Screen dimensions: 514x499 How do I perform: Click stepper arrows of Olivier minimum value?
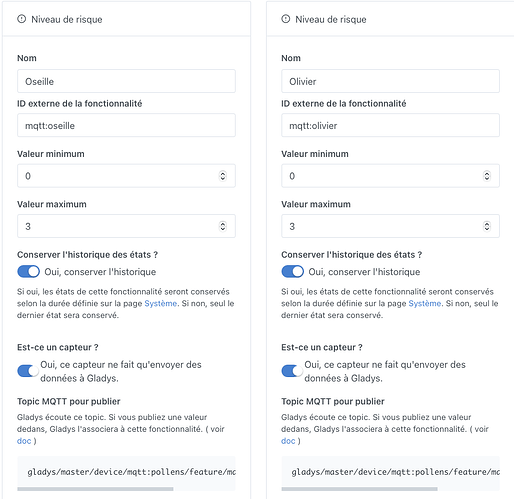tap(487, 176)
